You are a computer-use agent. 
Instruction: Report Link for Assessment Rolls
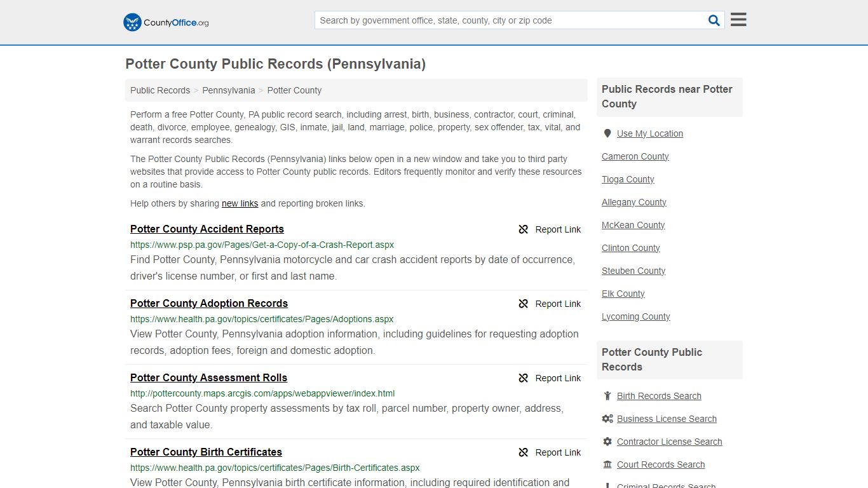point(558,378)
